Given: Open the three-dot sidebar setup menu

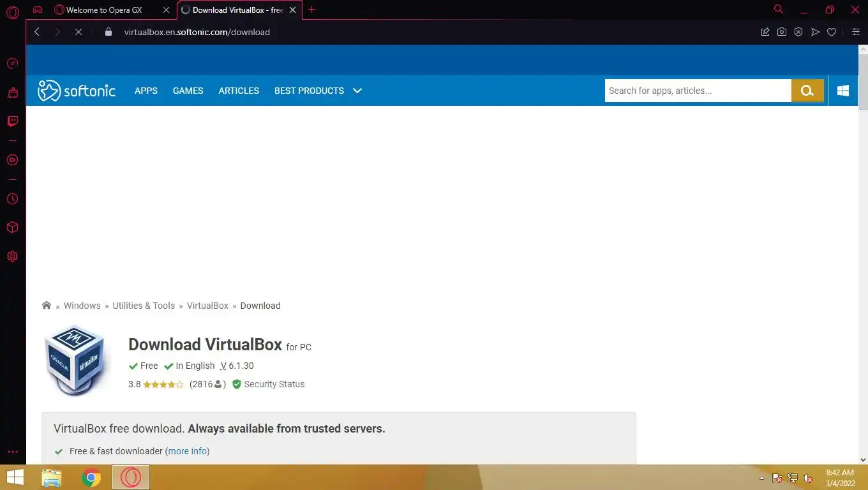Looking at the screenshot, I should coord(12,452).
